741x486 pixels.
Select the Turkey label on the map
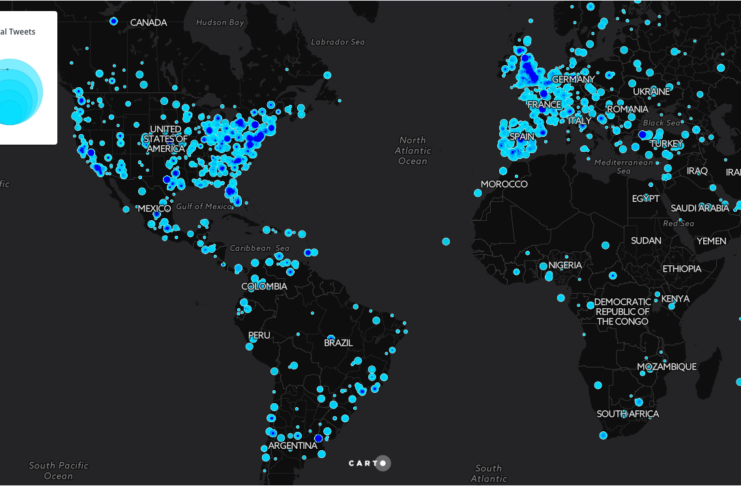pos(665,144)
